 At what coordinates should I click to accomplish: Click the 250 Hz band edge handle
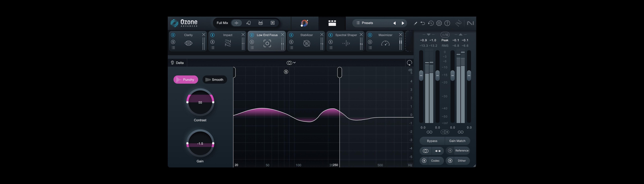pos(339,72)
